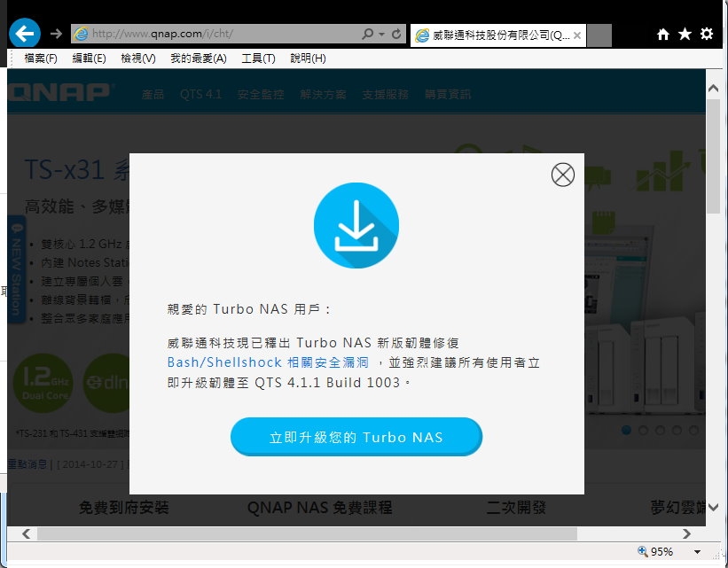Click 立即升級您的 Turbo NAS button

pyautogui.click(x=356, y=437)
